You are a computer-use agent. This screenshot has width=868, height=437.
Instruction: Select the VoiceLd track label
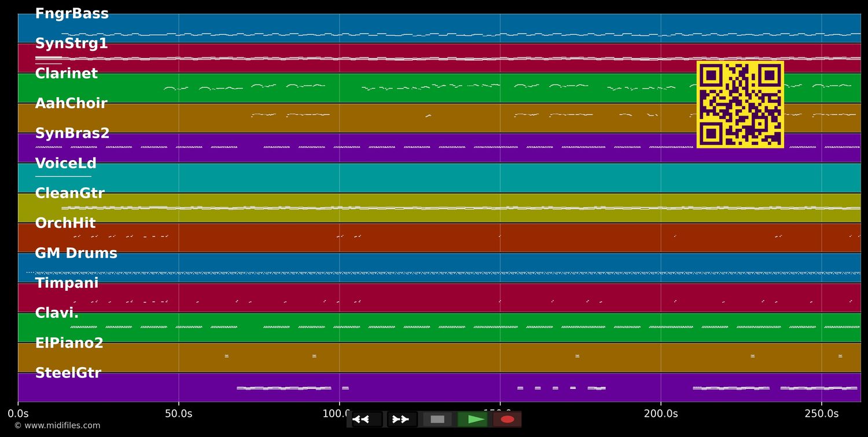[x=66, y=164]
